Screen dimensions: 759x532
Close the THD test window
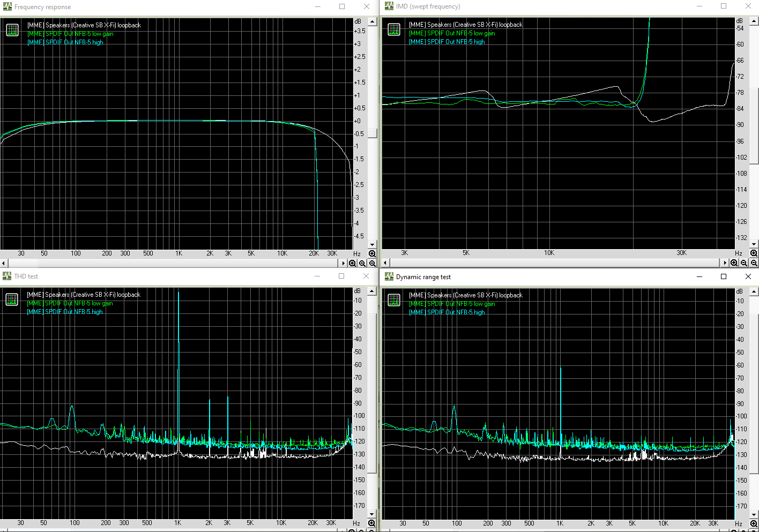point(366,276)
